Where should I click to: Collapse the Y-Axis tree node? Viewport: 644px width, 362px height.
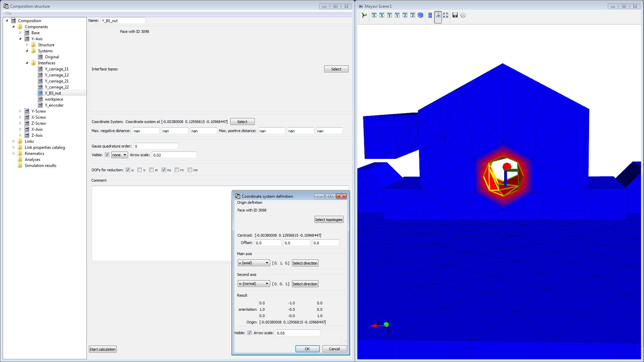(x=20, y=39)
